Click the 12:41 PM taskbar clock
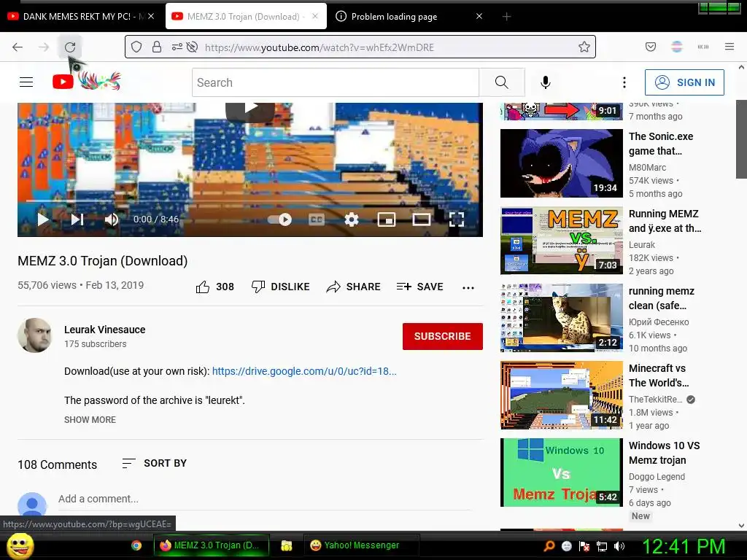 pyautogui.click(x=684, y=546)
